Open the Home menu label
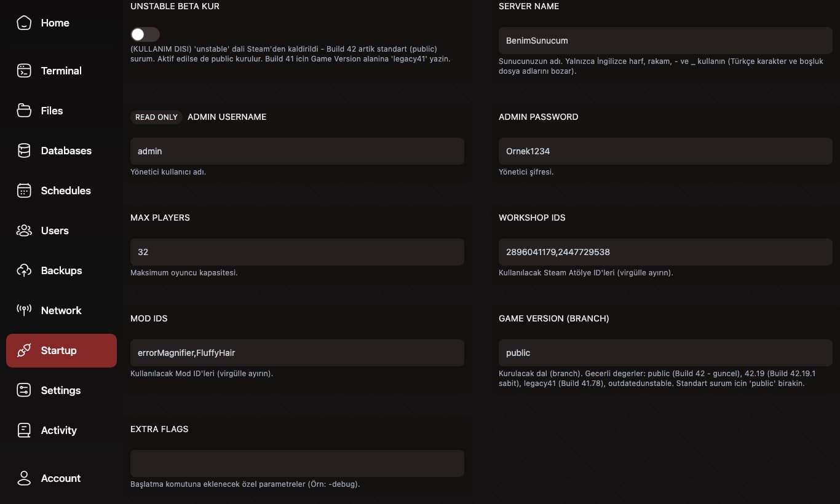 55,23
